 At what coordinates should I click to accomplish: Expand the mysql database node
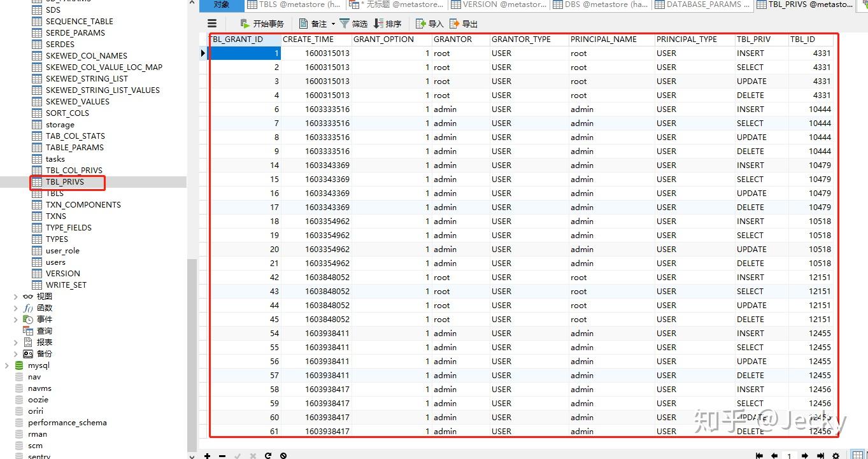(x=7, y=365)
